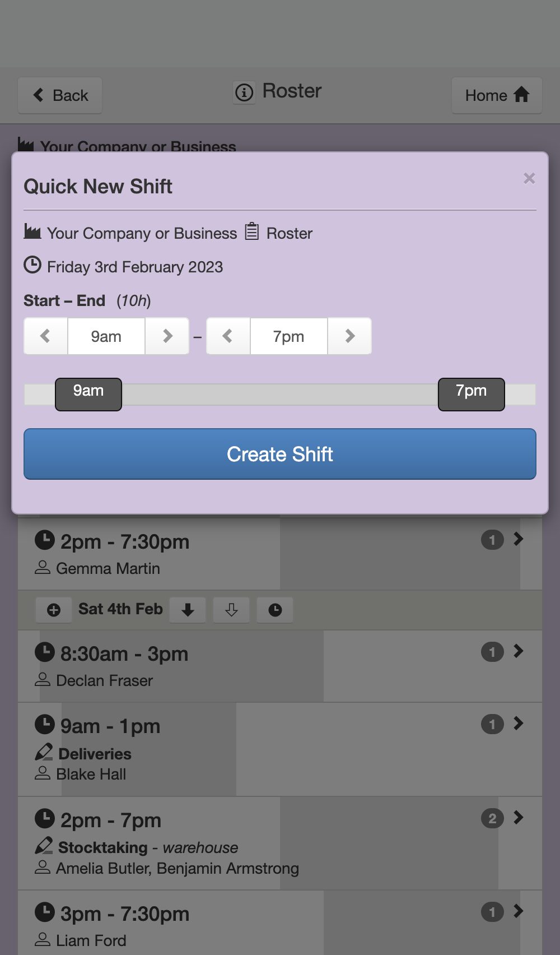Viewport: 560px width, 955px height.
Task: Increase the end time past 7pm
Action: (349, 336)
